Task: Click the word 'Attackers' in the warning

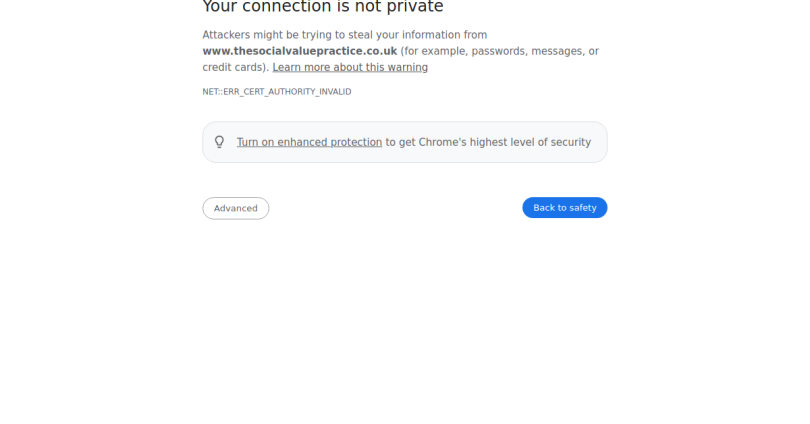Action: coord(226,35)
